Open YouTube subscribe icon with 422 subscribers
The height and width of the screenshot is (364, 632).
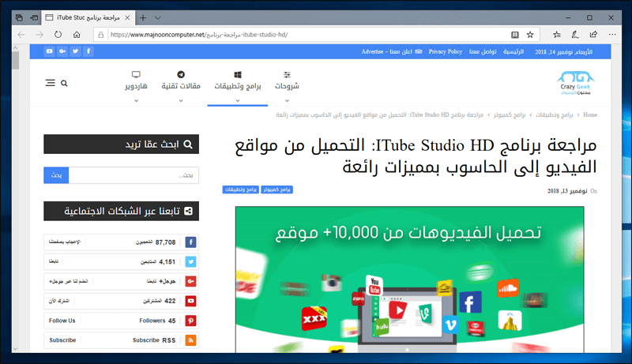pos(190,301)
